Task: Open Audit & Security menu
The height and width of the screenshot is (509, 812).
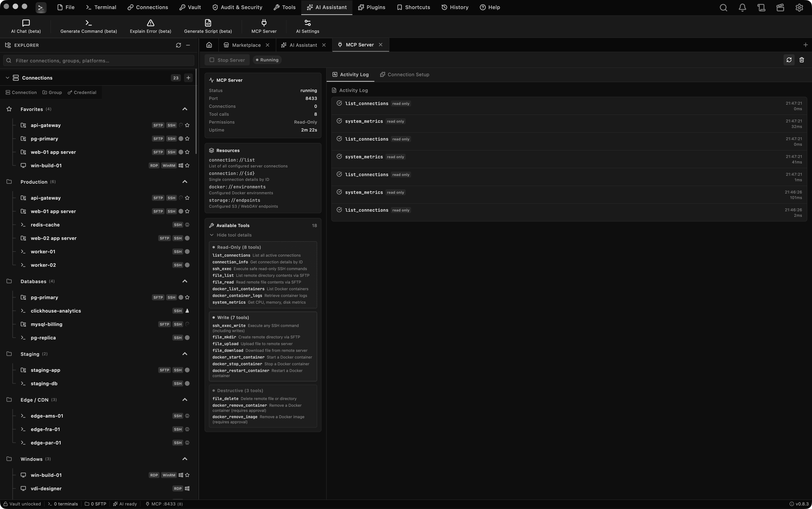Action: [237, 8]
